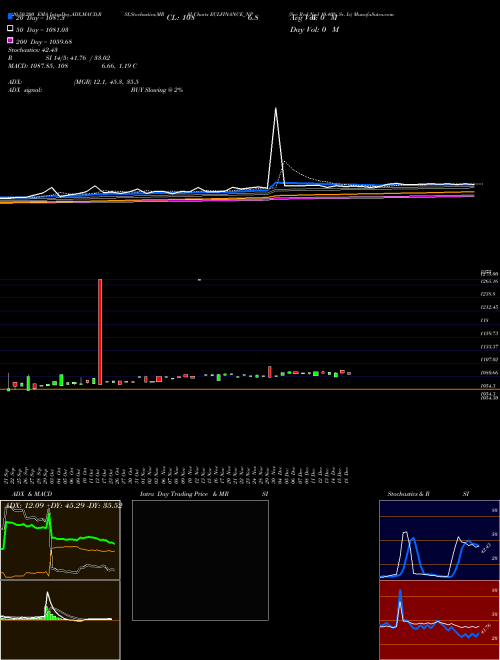Click the 1097.02 price axis label
Screen dimensions: 500x660
click(489, 359)
